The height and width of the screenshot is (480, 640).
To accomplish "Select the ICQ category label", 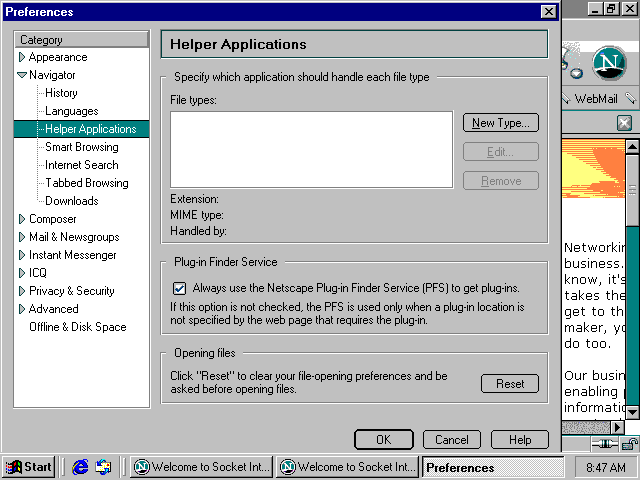I will pyautogui.click(x=38, y=273).
